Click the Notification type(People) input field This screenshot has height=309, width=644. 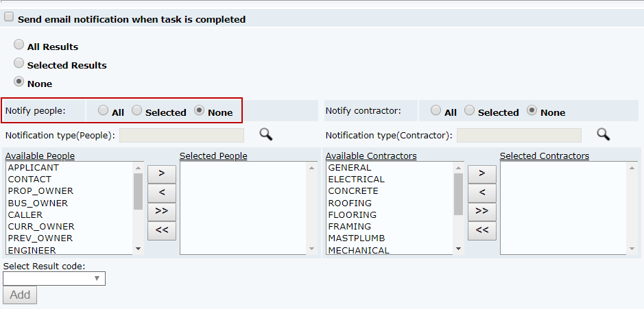pyautogui.click(x=181, y=135)
